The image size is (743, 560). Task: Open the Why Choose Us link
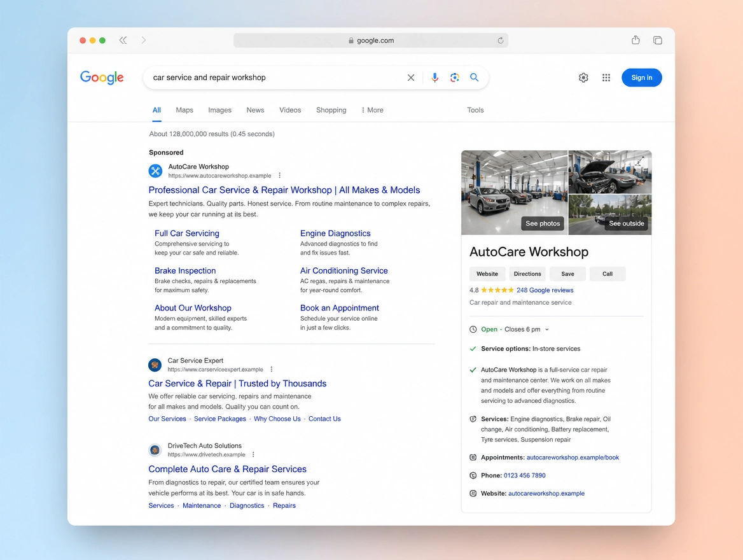point(277,419)
